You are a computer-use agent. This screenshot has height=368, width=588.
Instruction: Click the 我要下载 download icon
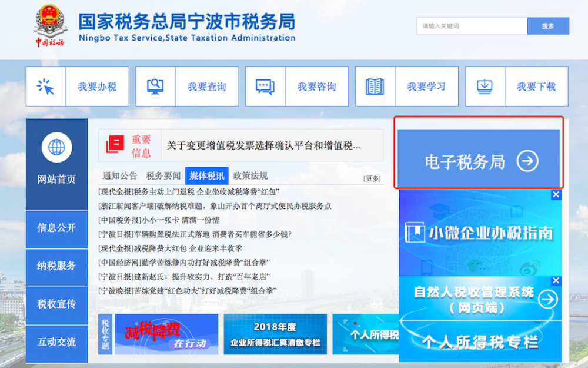click(485, 86)
